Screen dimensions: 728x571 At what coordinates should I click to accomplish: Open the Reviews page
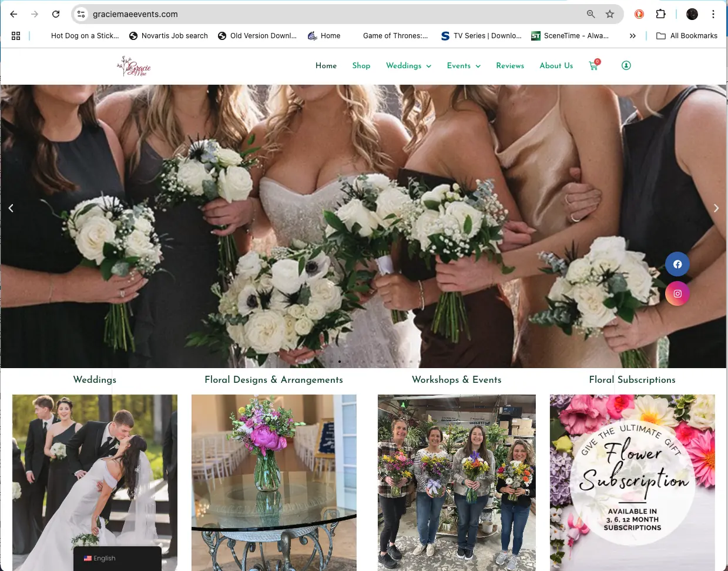[x=510, y=66]
